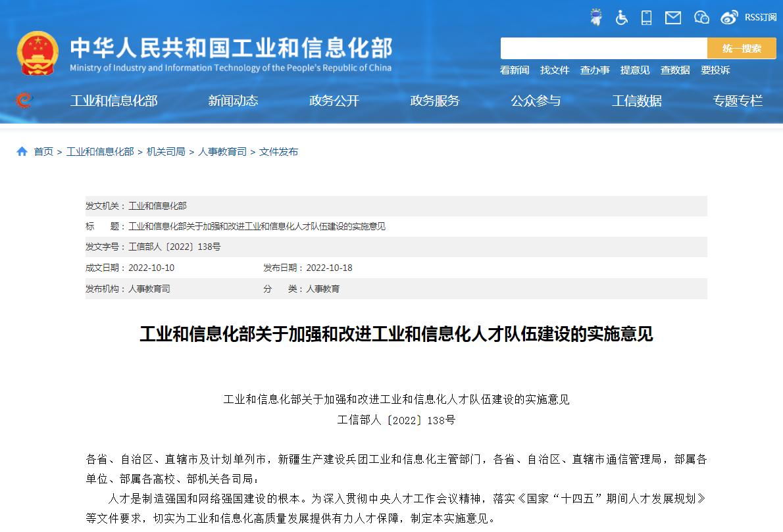Screen dimensions: 783x532
Task: Click 文件发布 breadcrumb link
Action: 278,152
